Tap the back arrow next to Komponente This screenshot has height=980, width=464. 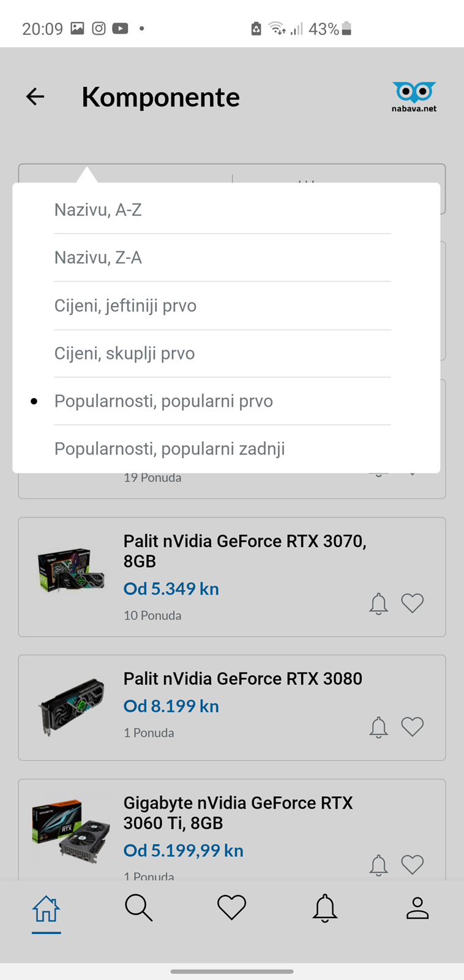[x=36, y=97]
